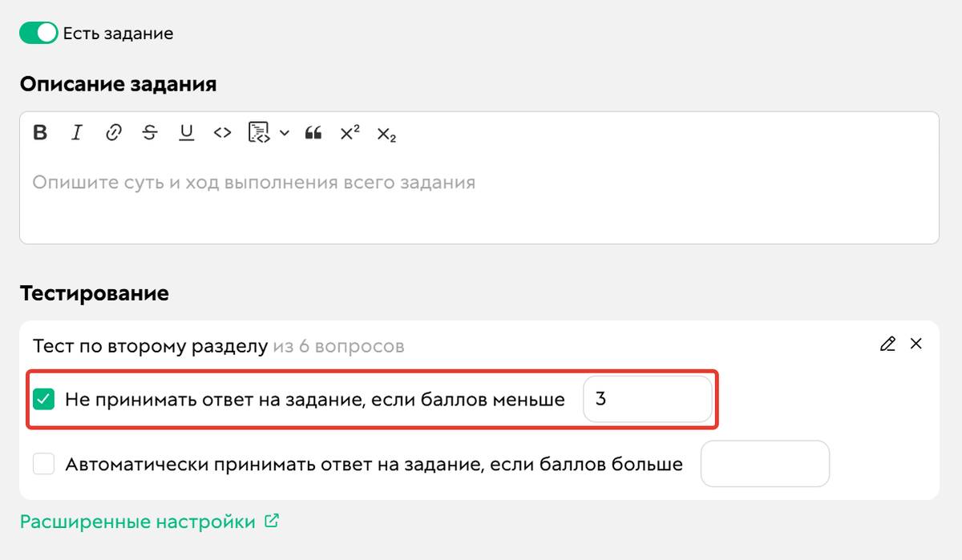Insert a hyperlink with the link icon

[x=114, y=133]
